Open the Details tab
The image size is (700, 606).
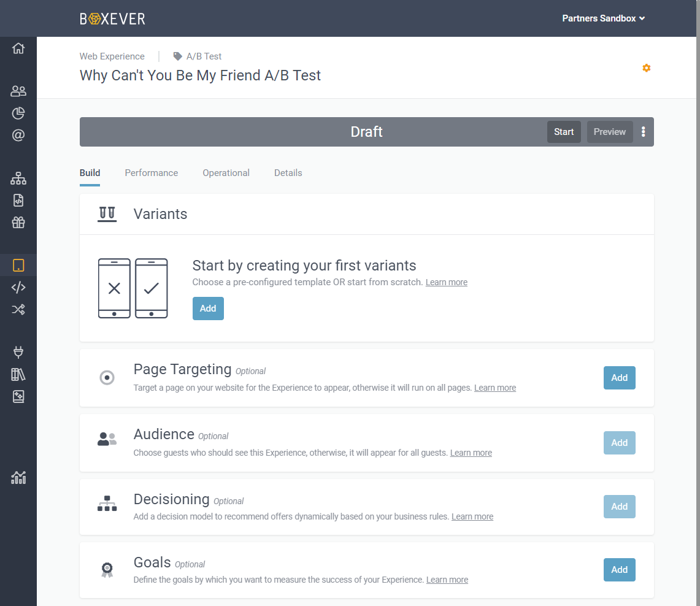(x=288, y=173)
